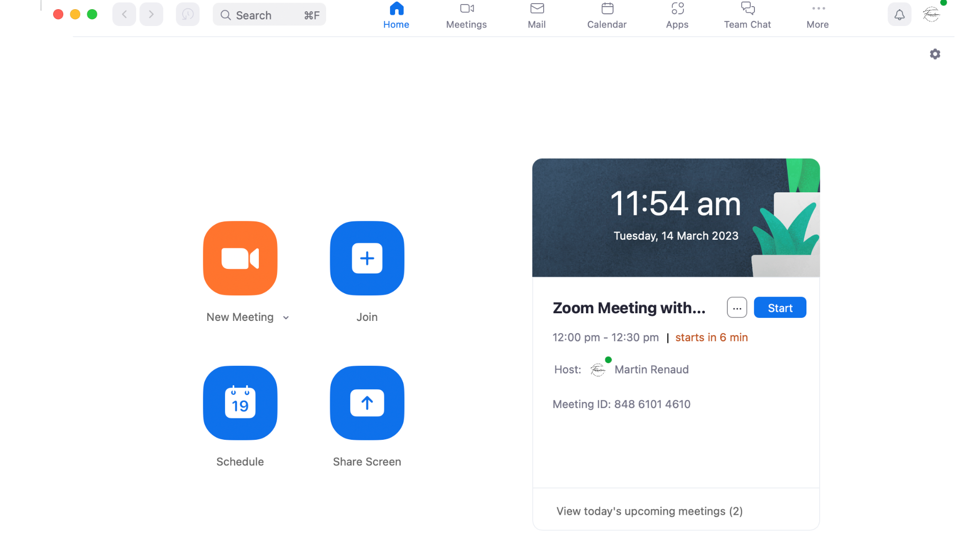The width and height of the screenshot is (980, 551).
Task: Open the meeting options ellipsis button
Action: pyautogui.click(x=737, y=308)
